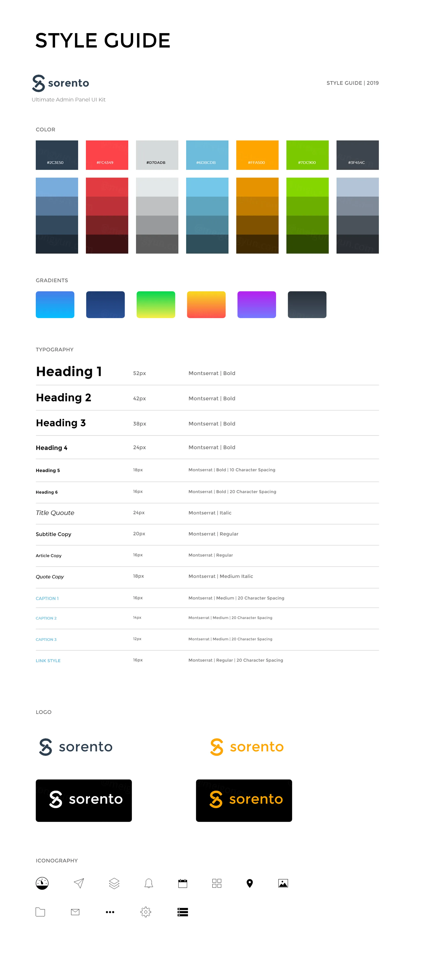The width and height of the screenshot is (434, 980).
Task: Click the map location pin icon
Action: pyautogui.click(x=249, y=883)
